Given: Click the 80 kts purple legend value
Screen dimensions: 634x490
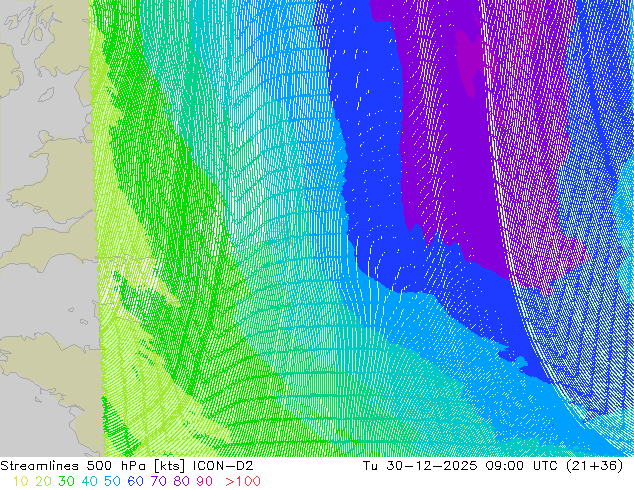Looking at the screenshot, I should (182, 481).
